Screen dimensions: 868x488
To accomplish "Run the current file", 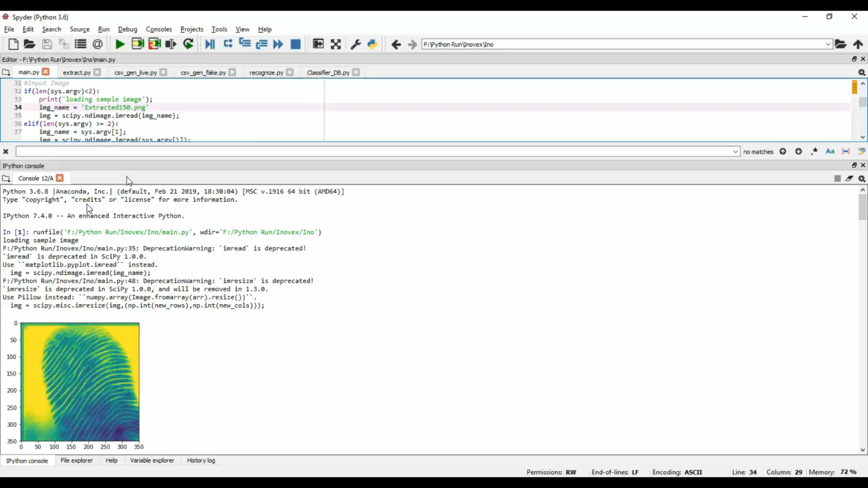I will pyautogui.click(x=120, y=44).
